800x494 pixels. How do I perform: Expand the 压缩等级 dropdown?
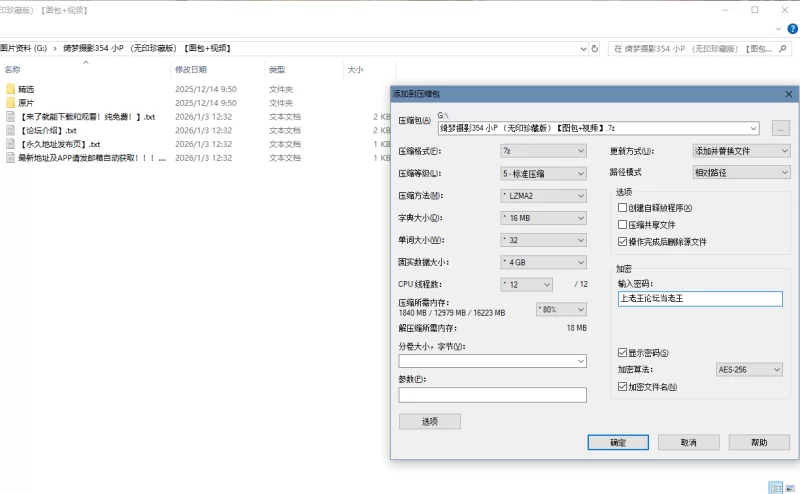click(x=543, y=173)
